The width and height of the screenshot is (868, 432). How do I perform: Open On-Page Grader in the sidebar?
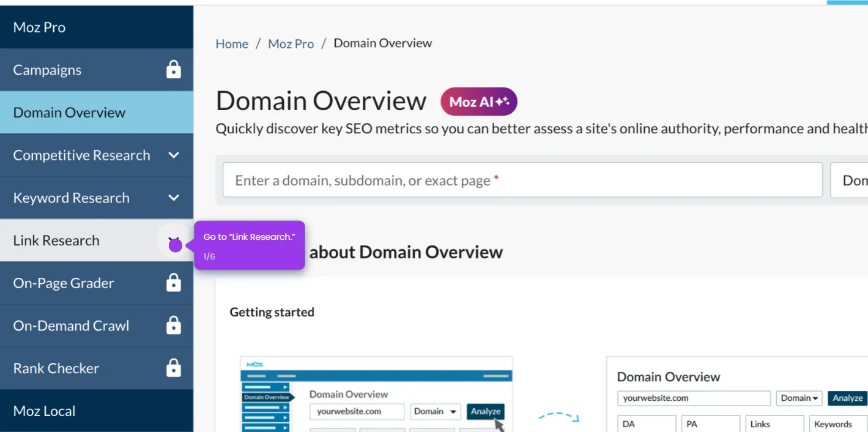pos(97,283)
